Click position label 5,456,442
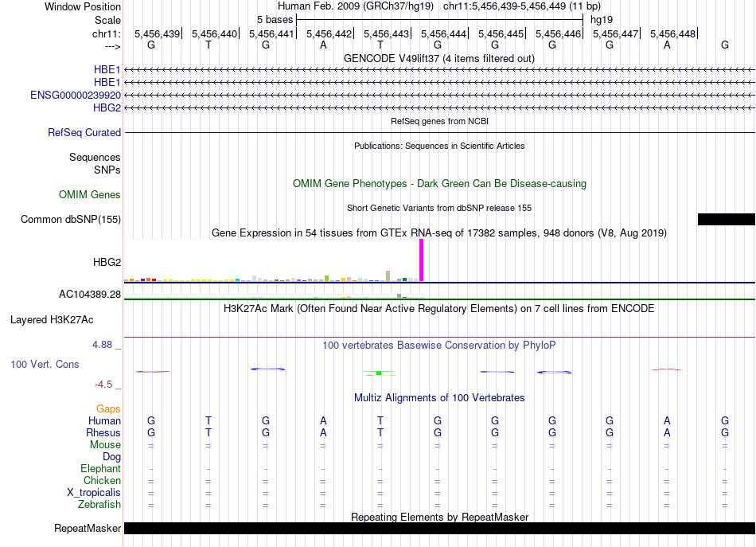 click(329, 33)
